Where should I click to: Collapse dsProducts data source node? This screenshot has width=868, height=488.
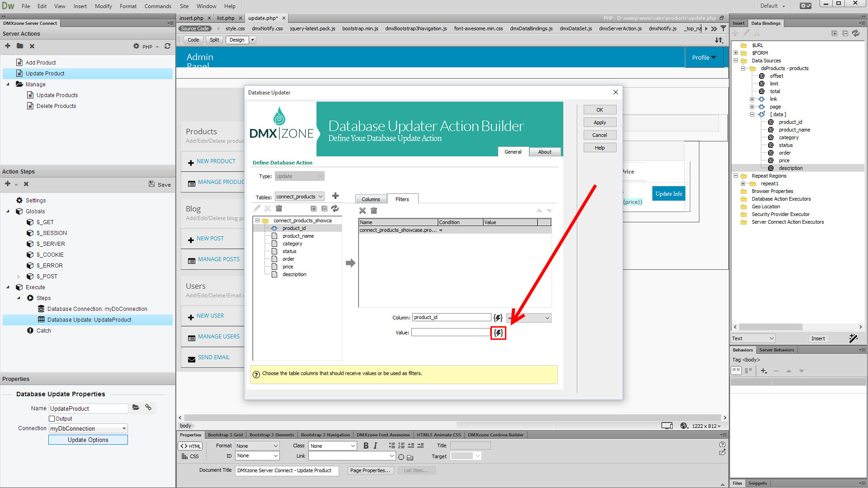(x=743, y=69)
